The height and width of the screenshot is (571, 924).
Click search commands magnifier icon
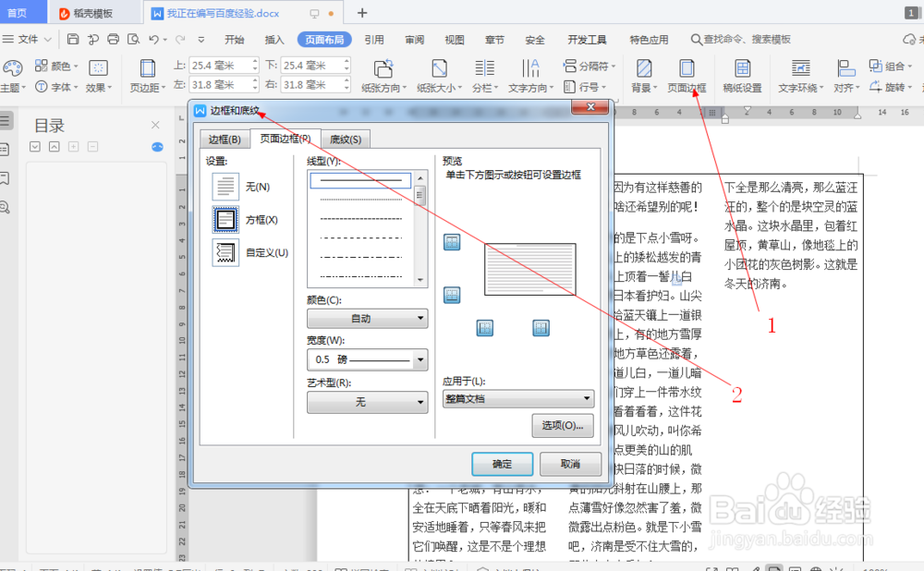696,40
